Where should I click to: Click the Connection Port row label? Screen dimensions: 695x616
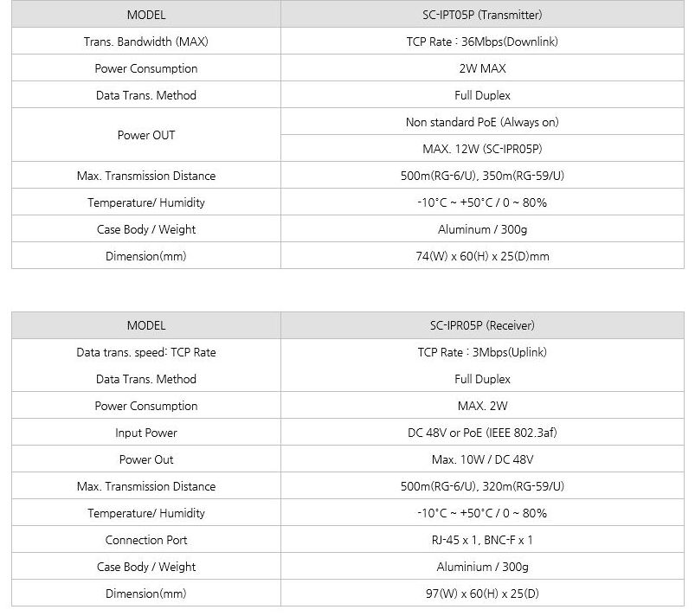click(146, 540)
